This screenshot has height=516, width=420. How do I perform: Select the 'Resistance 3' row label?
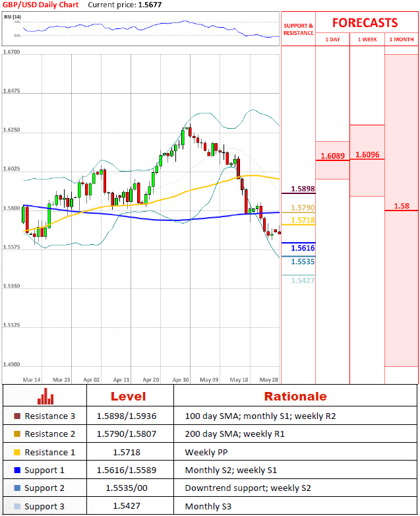point(49,416)
